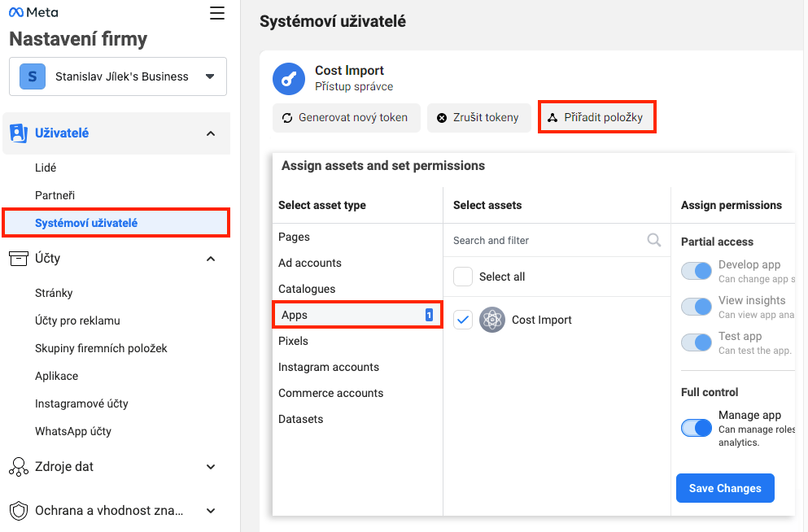
Task: Collapse the Uživatelé section
Action: pyautogui.click(x=211, y=133)
